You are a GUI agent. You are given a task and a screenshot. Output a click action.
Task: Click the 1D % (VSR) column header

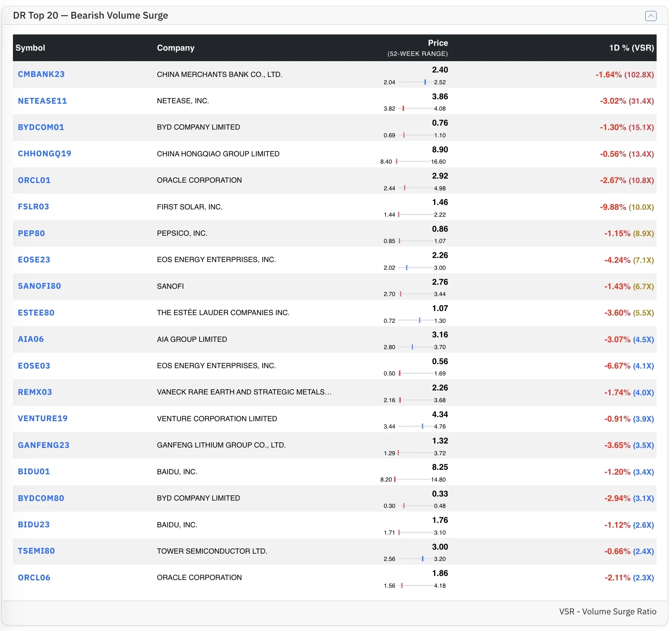tap(632, 48)
